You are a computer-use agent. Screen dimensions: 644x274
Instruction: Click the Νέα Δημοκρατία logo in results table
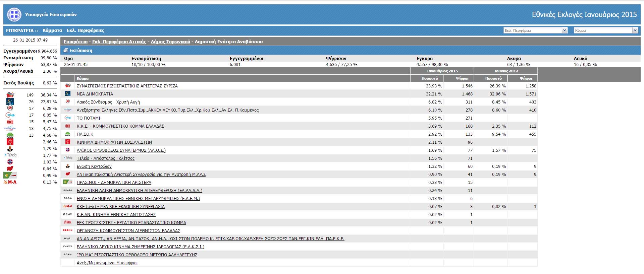tap(68, 94)
